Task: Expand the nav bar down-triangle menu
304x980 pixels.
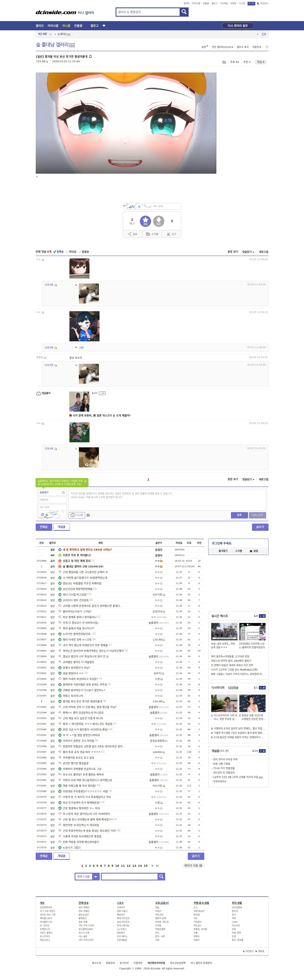Action: pyautogui.click(x=104, y=26)
